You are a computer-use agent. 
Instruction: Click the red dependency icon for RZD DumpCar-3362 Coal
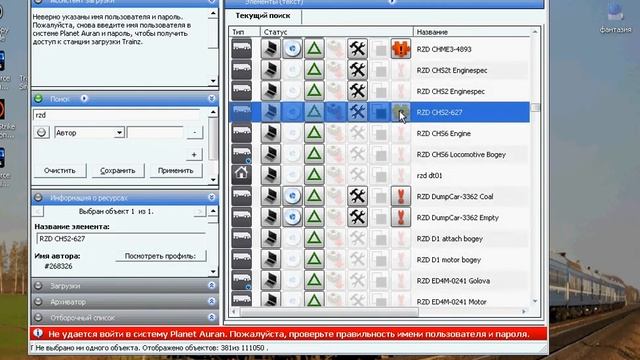tap(400, 196)
